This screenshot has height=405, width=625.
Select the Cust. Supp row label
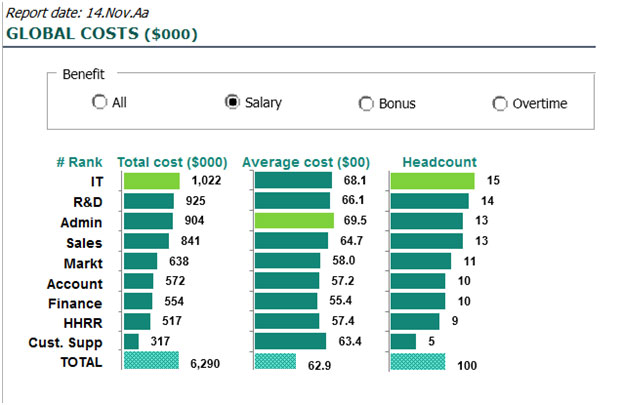coord(65,343)
